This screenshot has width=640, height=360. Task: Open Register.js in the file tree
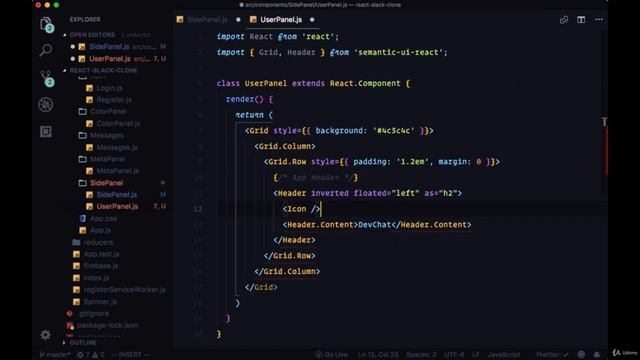coord(114,100)
